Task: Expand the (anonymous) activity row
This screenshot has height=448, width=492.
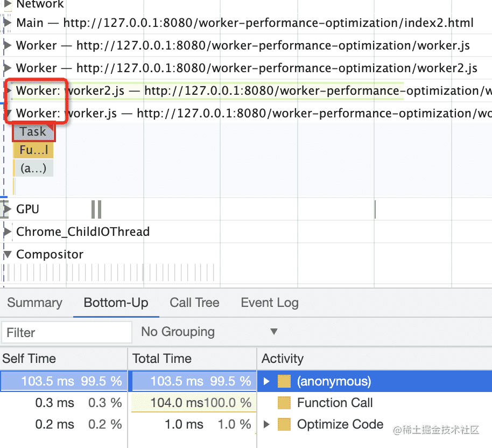Action: pyautogui.click(x=266, y=382)
